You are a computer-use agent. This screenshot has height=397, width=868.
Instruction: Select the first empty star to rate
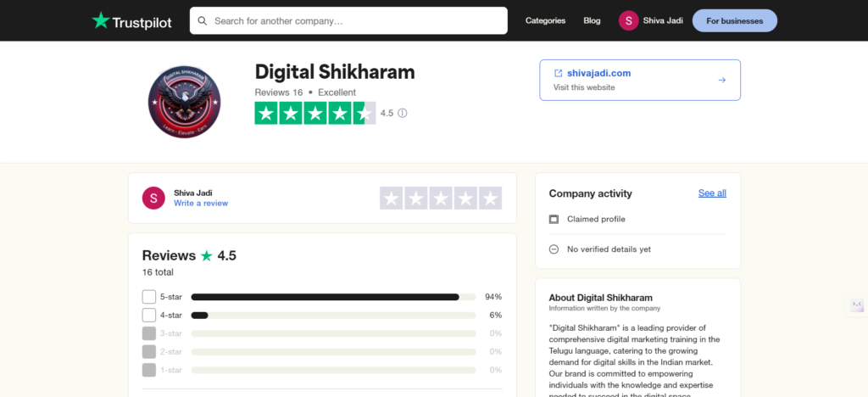tap(392, 198)
